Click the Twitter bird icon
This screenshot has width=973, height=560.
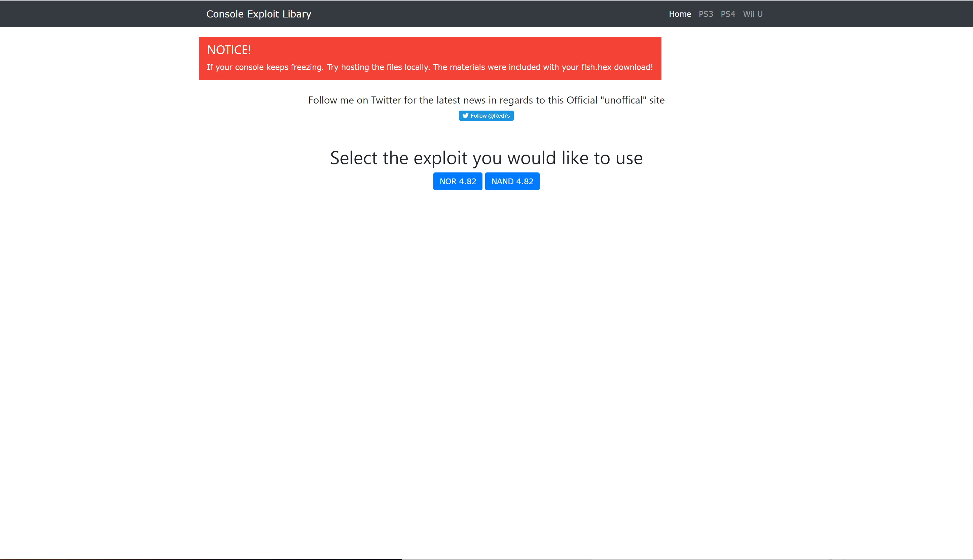[465, 116]
